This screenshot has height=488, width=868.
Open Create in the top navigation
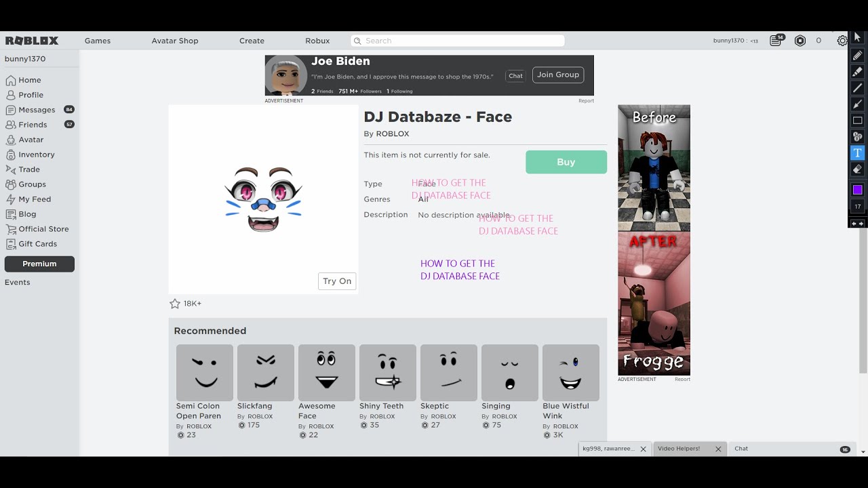coord(252,41)
